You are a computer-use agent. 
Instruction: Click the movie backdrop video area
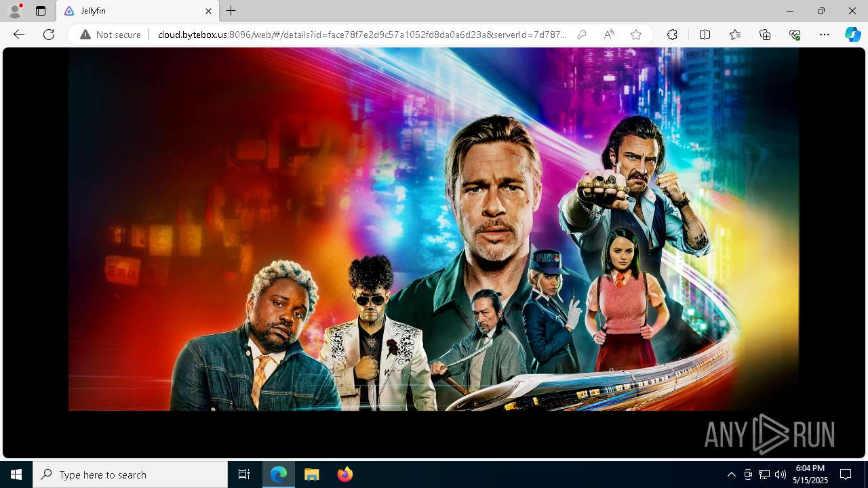point(433,229)
